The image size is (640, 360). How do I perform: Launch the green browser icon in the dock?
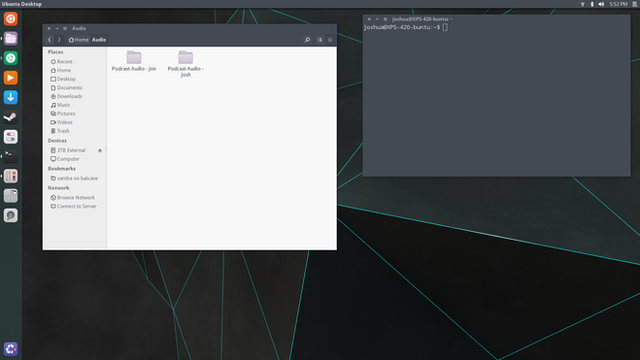pyautogui.click(x=11, y=58)
